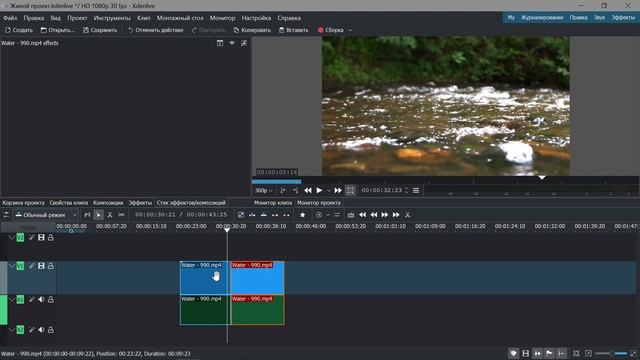The image size is (640, 360).
Task: Activate the selection arrow tool
Action: coord(98,215)
